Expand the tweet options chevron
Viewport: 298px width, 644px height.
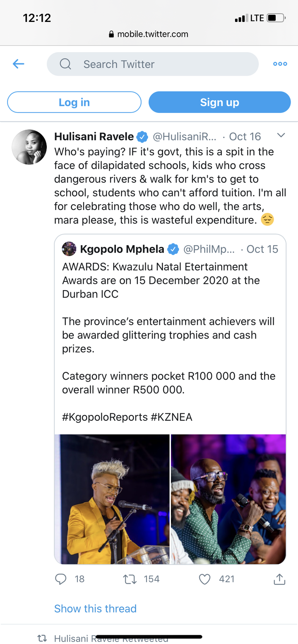pyautogui.click(x=281, y=136)
